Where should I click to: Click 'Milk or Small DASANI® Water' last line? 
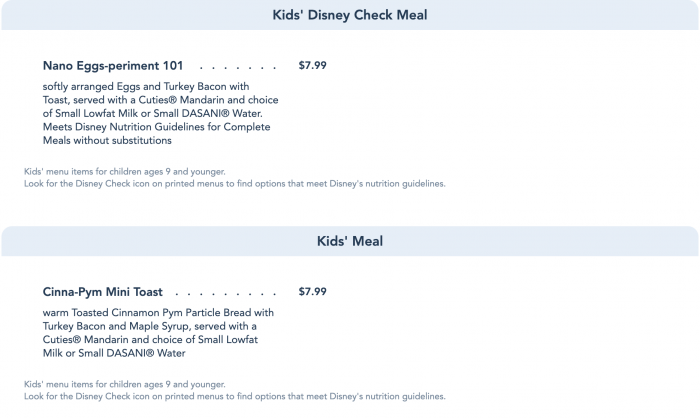(x=114, y=353)
